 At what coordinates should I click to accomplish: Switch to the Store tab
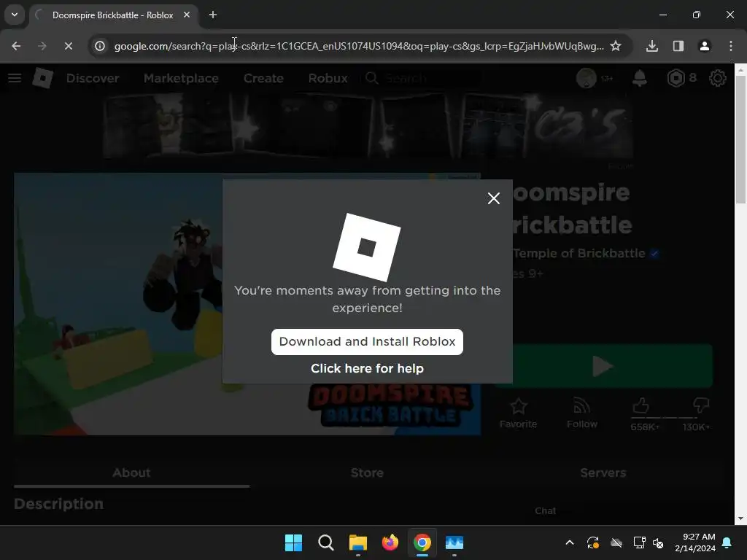pyautogui.click(x=367, y=472)
